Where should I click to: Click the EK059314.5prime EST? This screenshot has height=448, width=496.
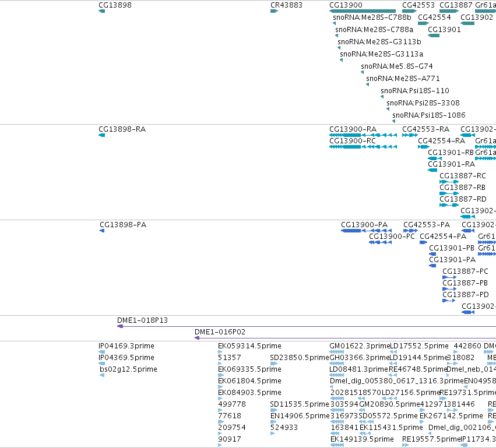(x=220, y=352)
